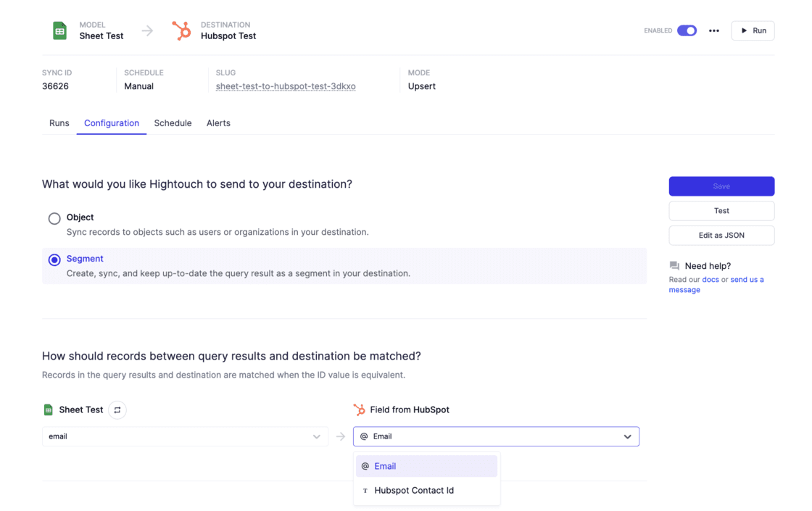Select the highlighted Email dropdown option
812x511 pixels.
(385, 466)
